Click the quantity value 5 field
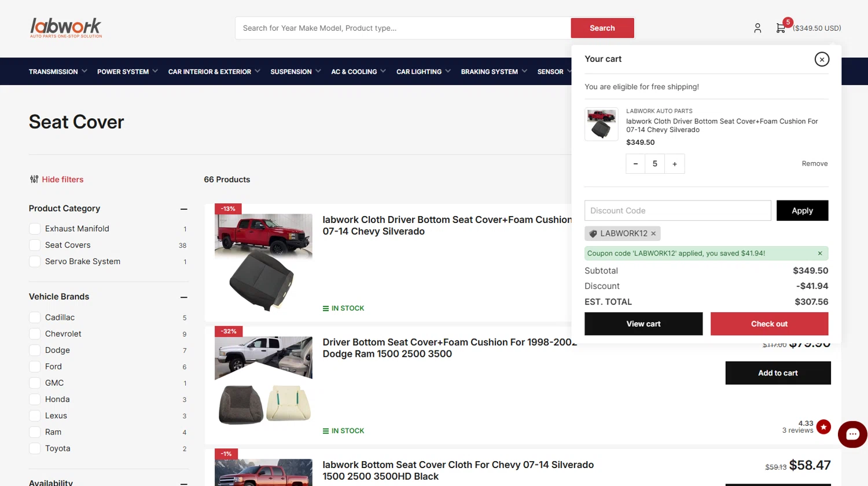Viewport: 868px width, 486px height. click(x=655, y=164)
